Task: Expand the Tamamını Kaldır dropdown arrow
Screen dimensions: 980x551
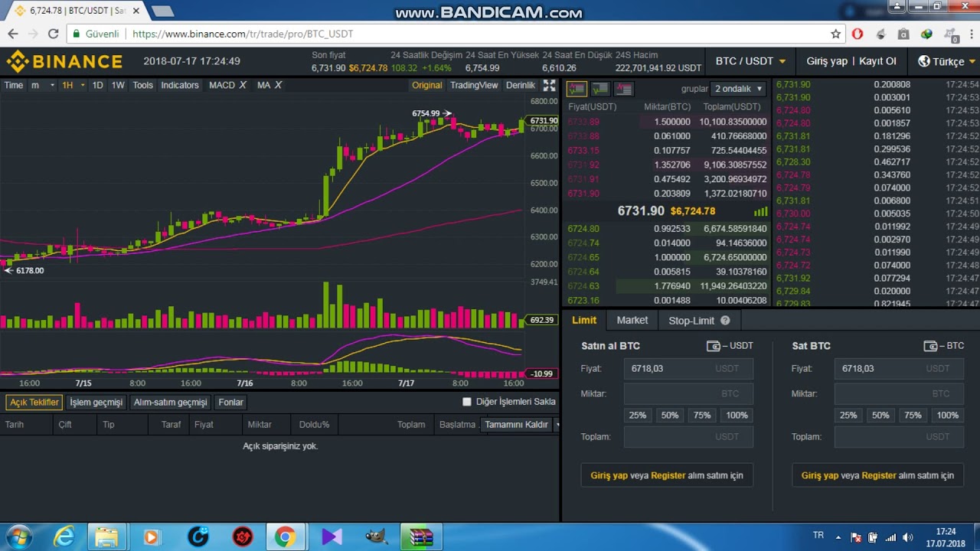Action: point(557,425)
